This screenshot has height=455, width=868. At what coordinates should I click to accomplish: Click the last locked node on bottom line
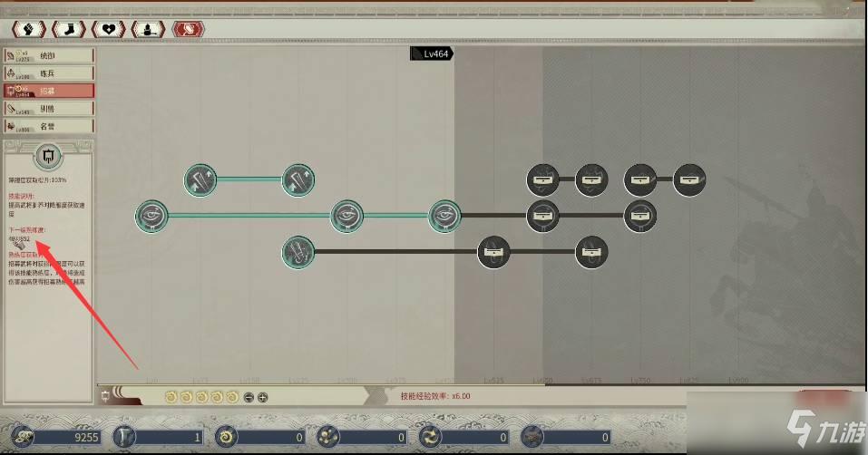591,252
